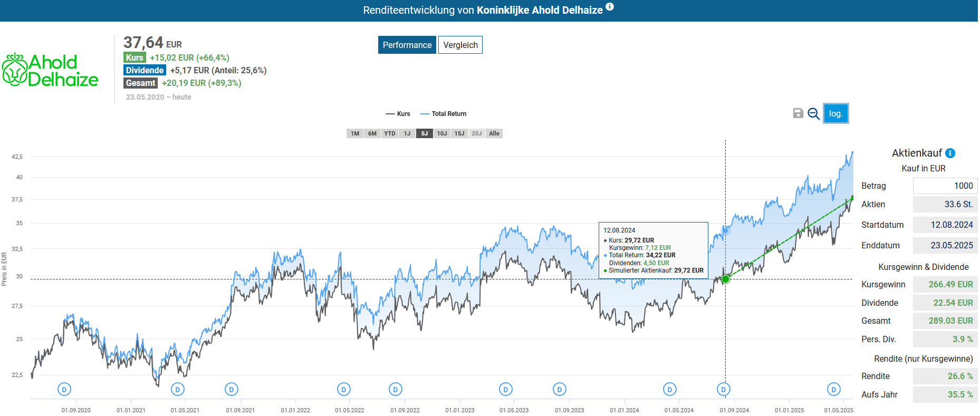Click the dividend marker near 01.09.2021
This screenshot has width=980, height=416.
pos(232,390)
